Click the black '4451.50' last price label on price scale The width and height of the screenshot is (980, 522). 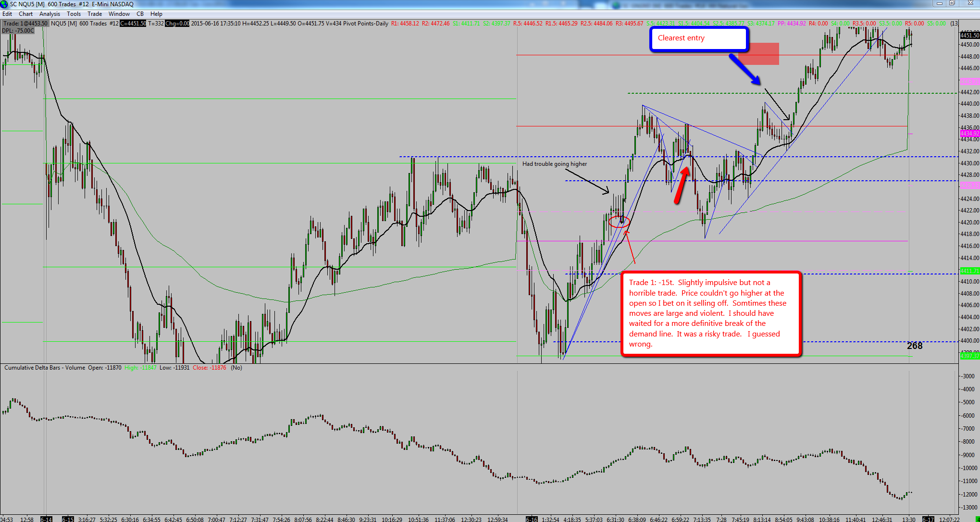[x=969, y=35]
